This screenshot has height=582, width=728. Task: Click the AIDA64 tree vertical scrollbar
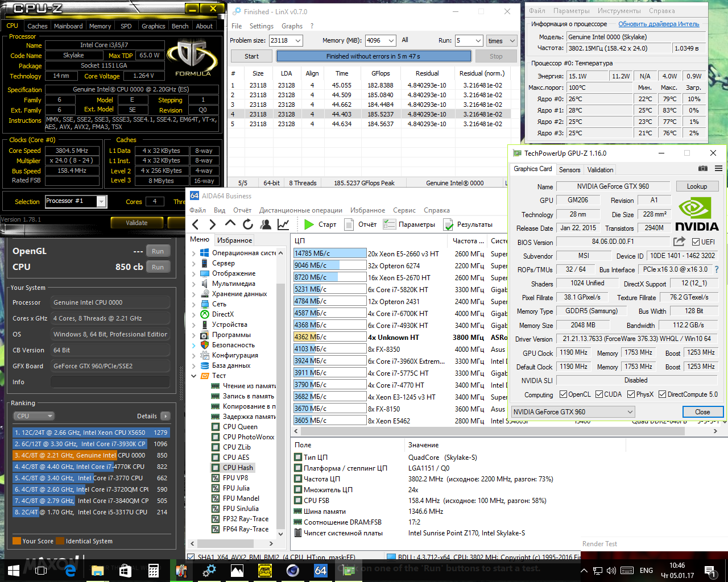[280, 393]
